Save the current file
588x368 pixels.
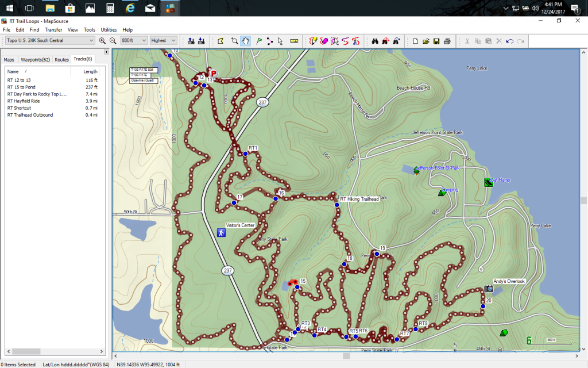[x=436, y=41]
